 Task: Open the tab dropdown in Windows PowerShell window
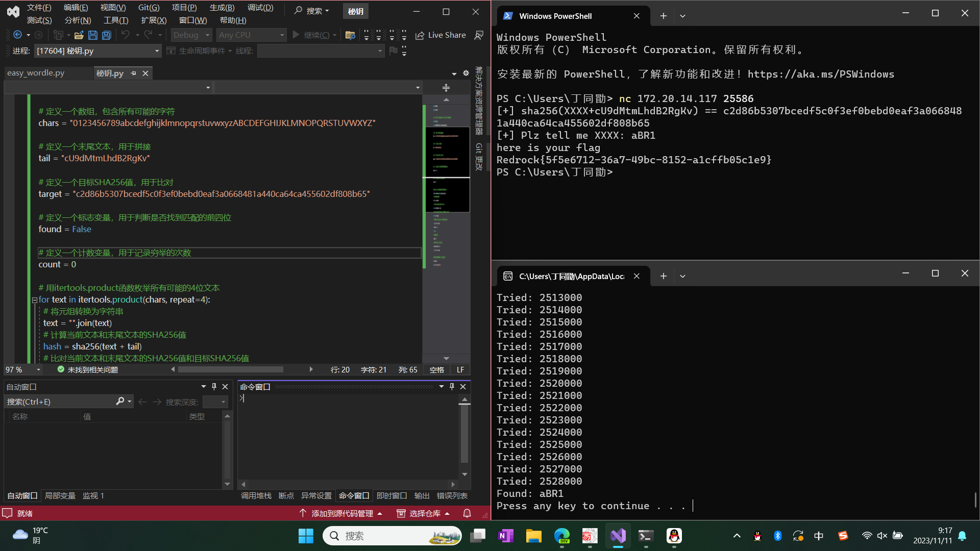click(682, 16)
